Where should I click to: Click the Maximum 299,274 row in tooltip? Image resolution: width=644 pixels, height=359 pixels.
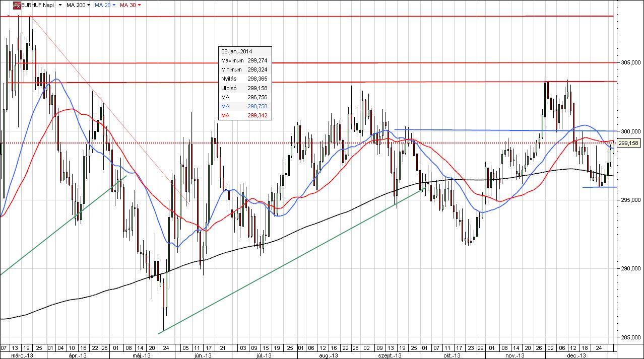point(245,60)
